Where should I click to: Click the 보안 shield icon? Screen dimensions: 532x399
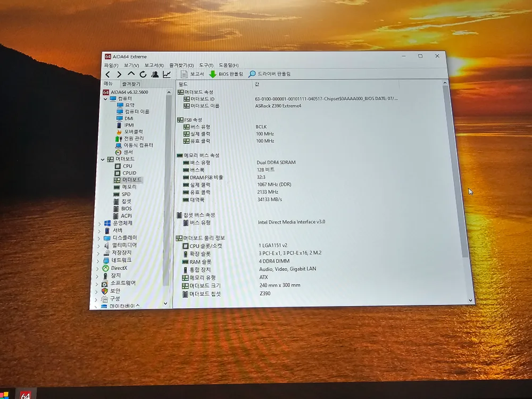pos(104,291)
